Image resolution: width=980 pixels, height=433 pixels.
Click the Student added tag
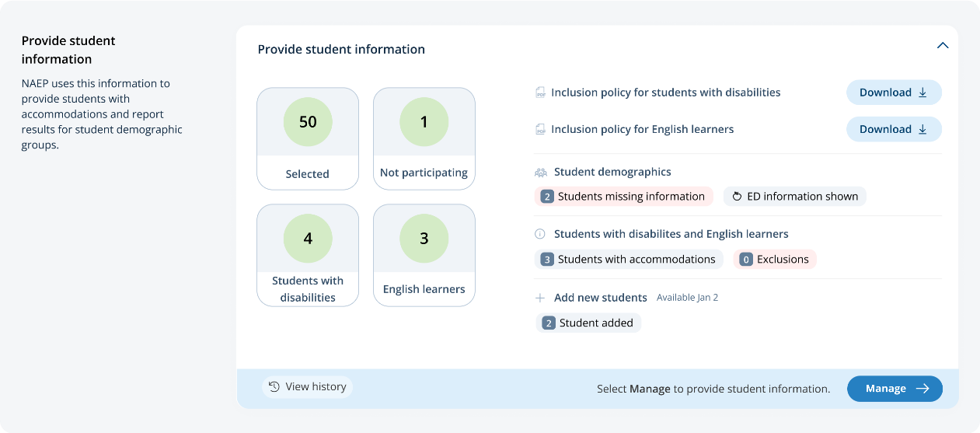click(588, 323)
